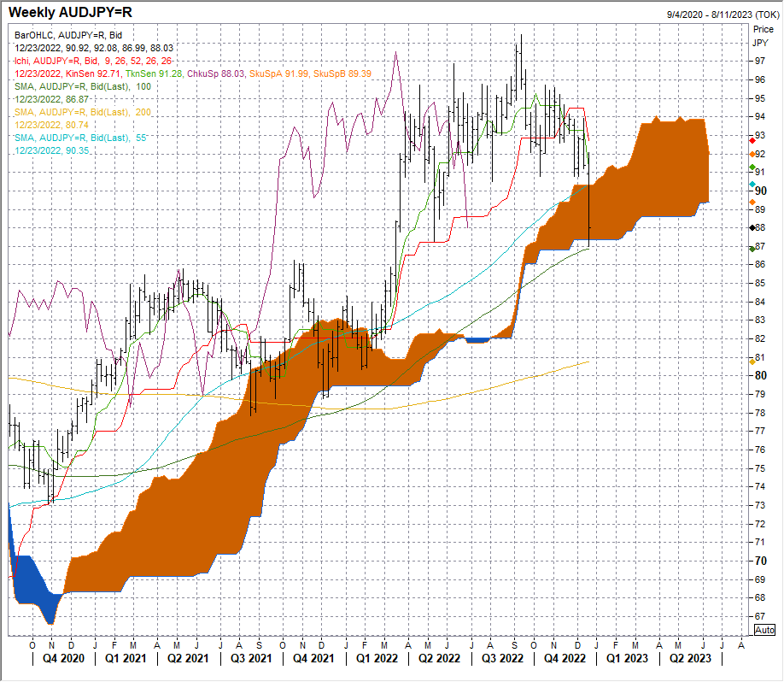
Task: Click the Q1 2022 time axis label
Action: point(377,658)
